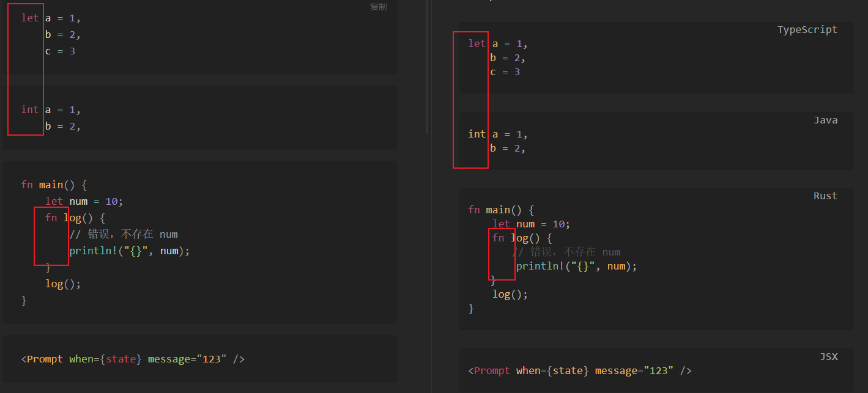Viewport: 868px width, 393px height.
Task: Click the b = 2 line in the Java snippet
Action: pyautogui.click(x=506, y=148)
